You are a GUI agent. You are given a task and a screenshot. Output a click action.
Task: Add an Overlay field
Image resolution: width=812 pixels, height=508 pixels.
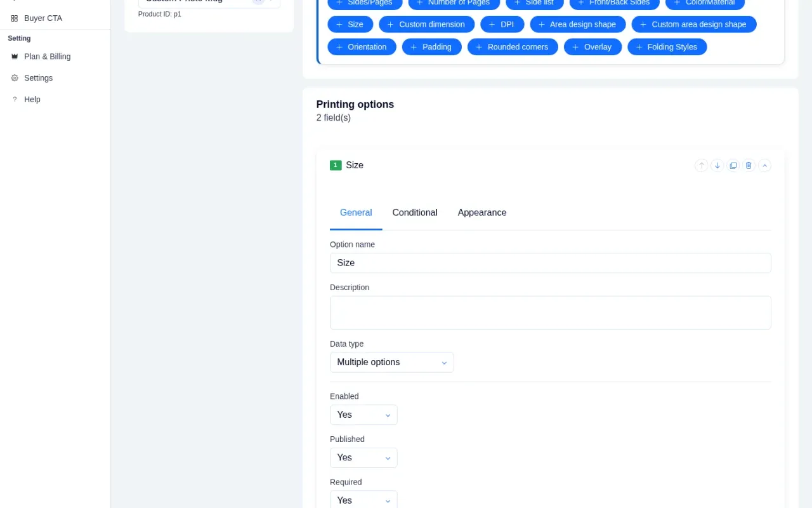tap(593, 47)
